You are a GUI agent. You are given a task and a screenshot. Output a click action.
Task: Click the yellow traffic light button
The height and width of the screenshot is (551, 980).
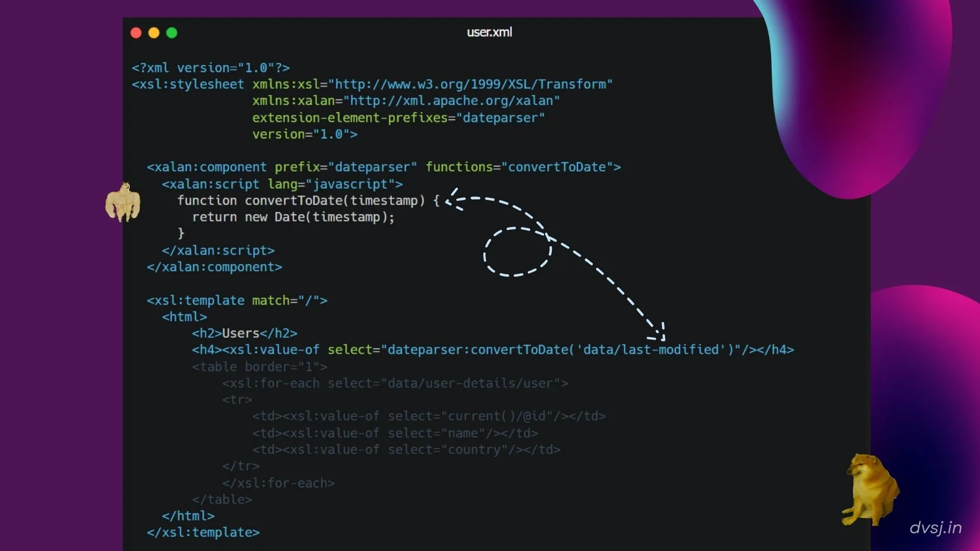pyautogui.click(x=154, y=33)
